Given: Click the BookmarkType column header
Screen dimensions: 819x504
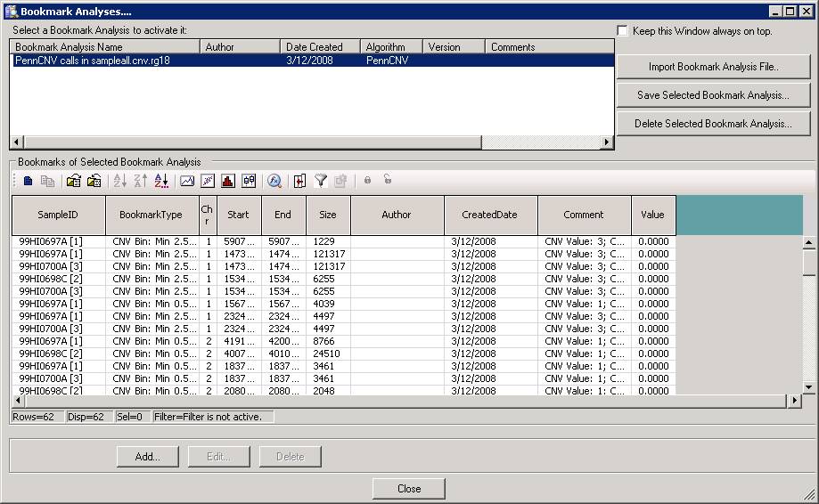Looking at the screenshot, I should pos(152,215).
